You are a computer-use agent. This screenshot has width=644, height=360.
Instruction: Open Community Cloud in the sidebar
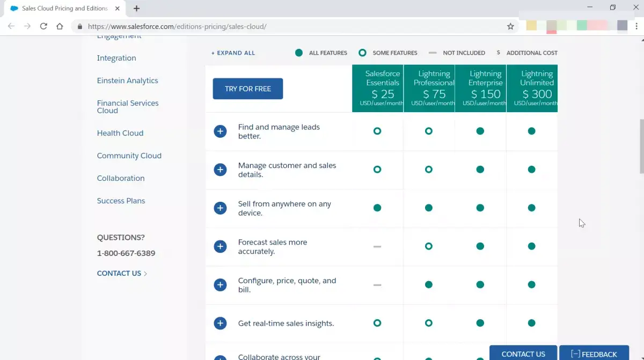129,156
